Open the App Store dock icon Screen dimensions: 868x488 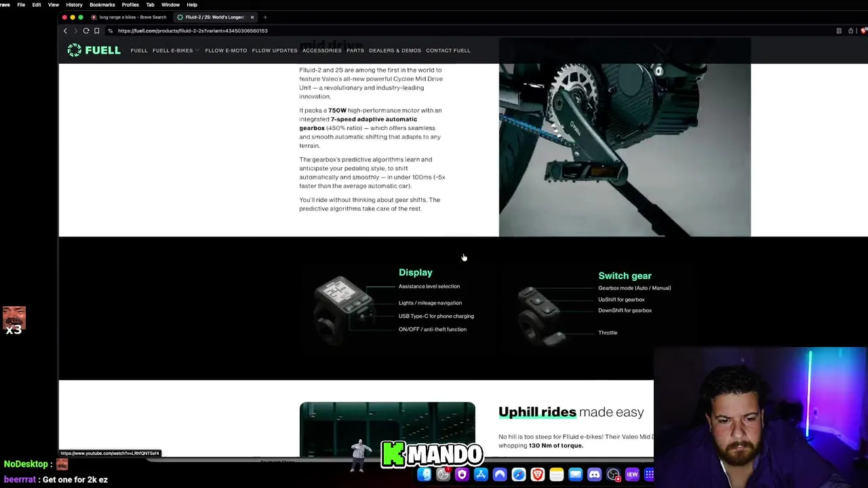[481, 474]
